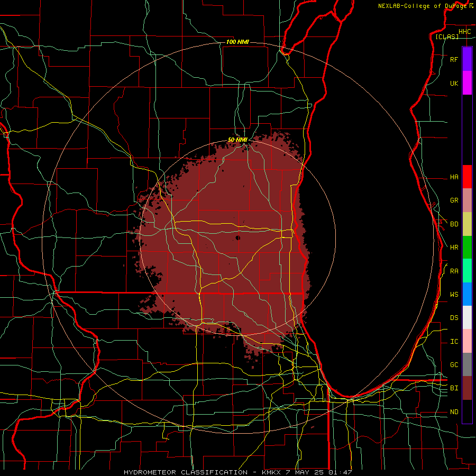Click the BI legend label
The image size is (476, 476).
[x=454, y=388]
